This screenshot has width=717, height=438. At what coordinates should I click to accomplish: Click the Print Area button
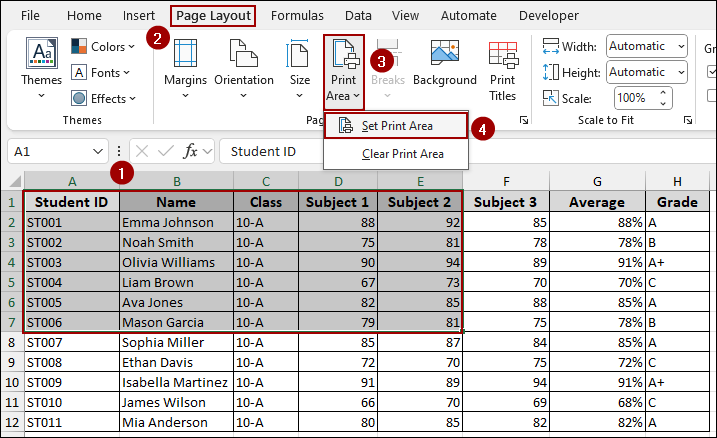344,70
